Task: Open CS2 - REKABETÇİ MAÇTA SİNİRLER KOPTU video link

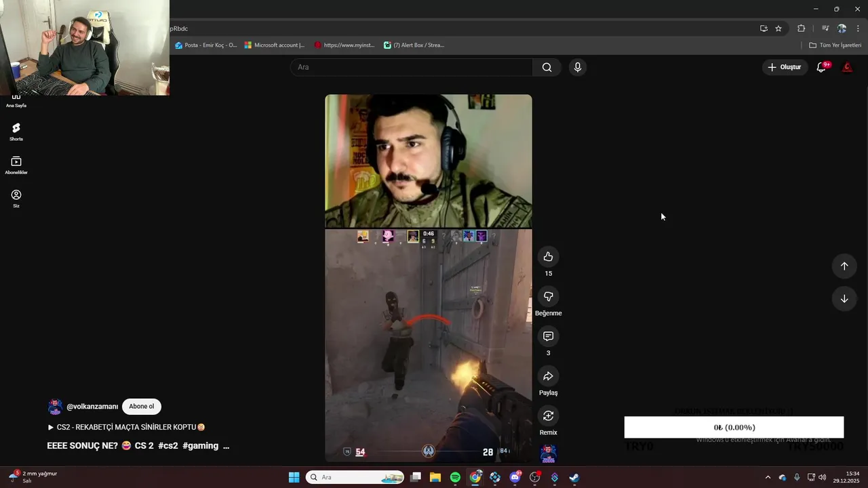Action: tap(126, 427)
